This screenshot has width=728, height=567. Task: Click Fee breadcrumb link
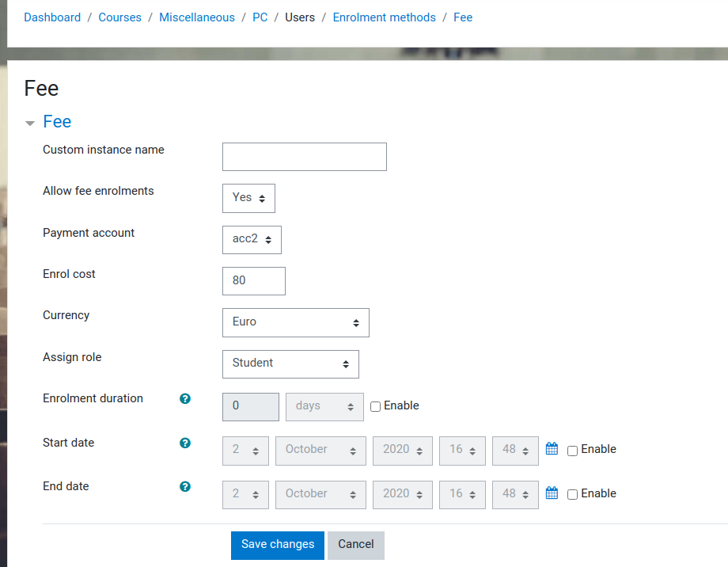click(x=463, y=17)
